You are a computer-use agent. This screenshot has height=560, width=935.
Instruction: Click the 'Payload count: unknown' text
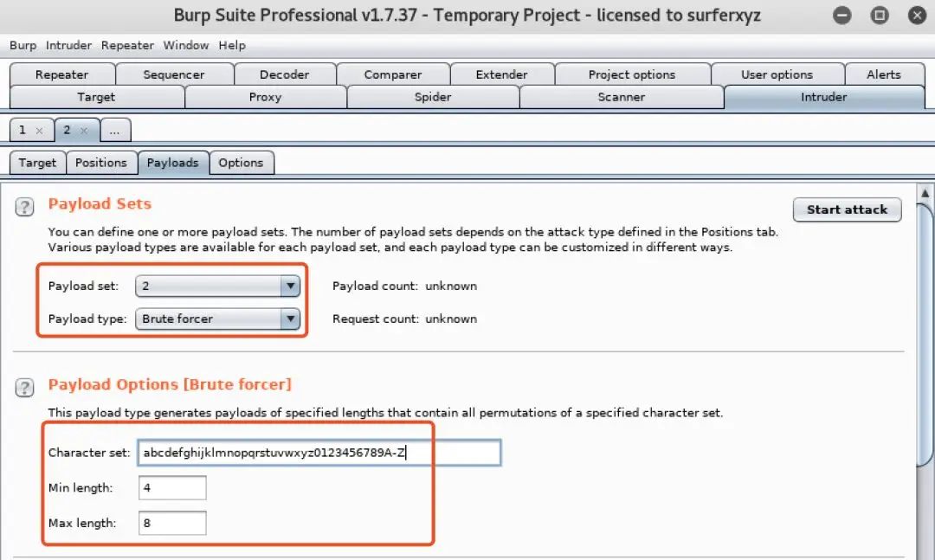404,286
